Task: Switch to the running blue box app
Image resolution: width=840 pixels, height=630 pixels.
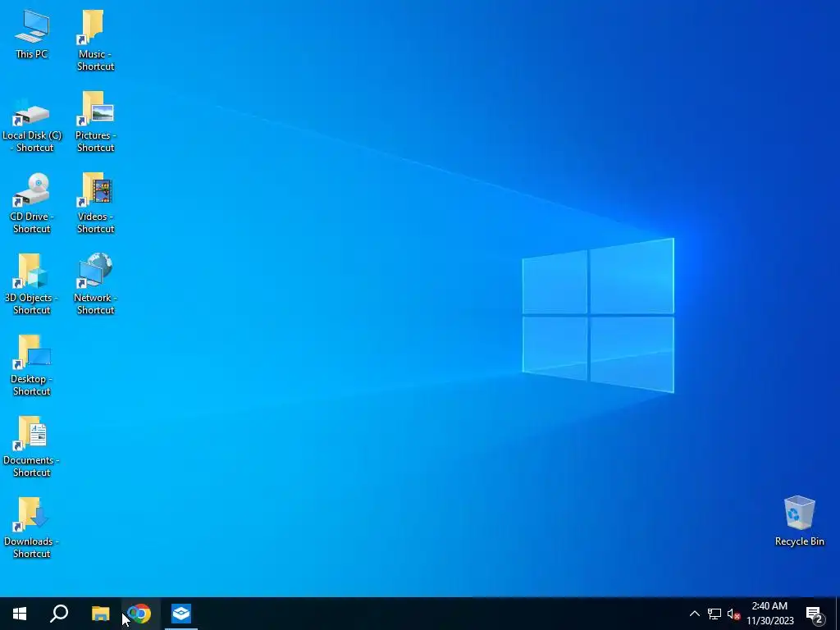Action: [x=181, y=614]
